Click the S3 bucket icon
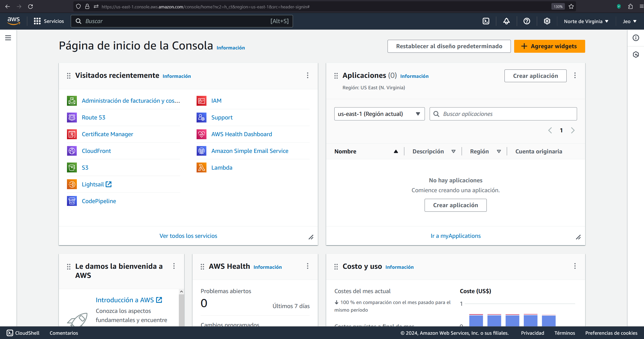644x339 pixels. pyautogui.click(x=72, y=168)
